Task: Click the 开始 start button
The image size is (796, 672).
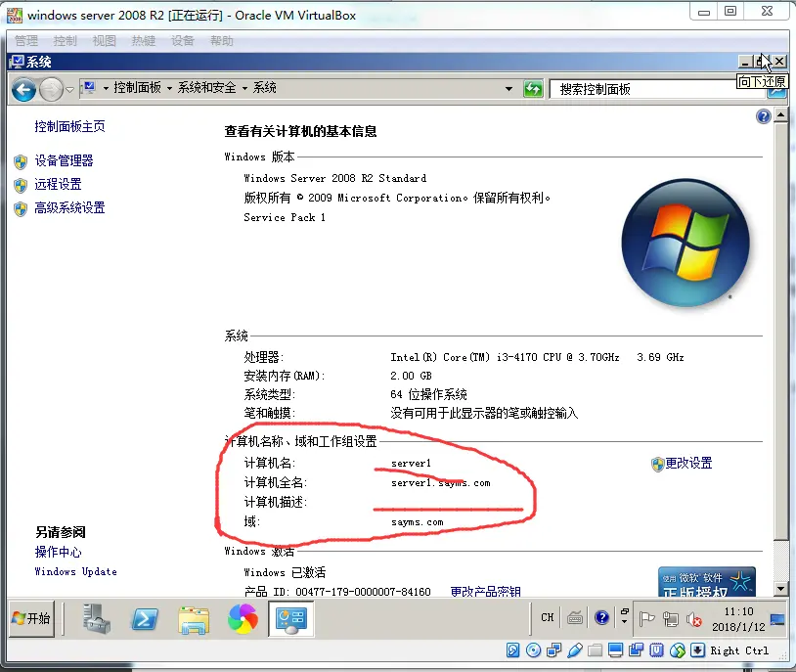Action: click(32, 618)
